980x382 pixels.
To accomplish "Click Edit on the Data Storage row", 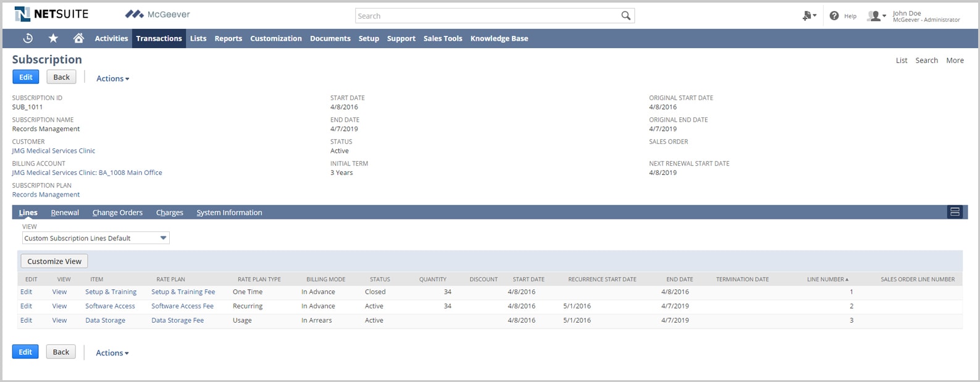I will coord(26,320).
